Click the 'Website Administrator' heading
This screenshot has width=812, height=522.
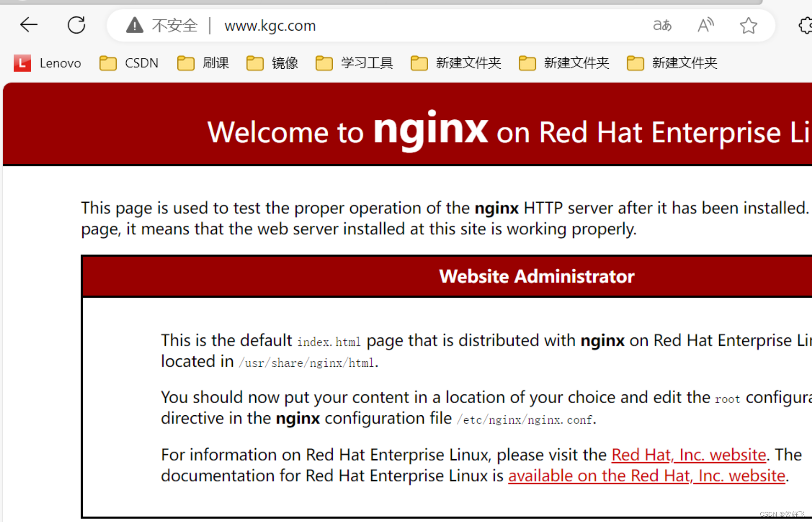point(537,276)
